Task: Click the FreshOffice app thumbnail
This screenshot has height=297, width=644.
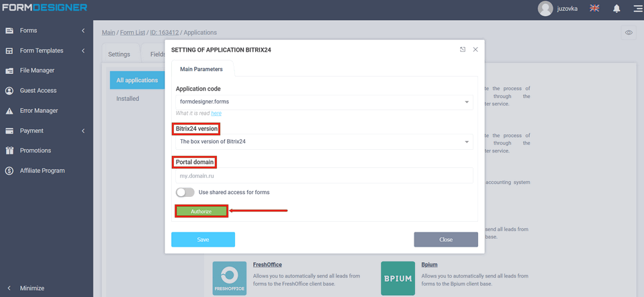Action: coord(230,278)
